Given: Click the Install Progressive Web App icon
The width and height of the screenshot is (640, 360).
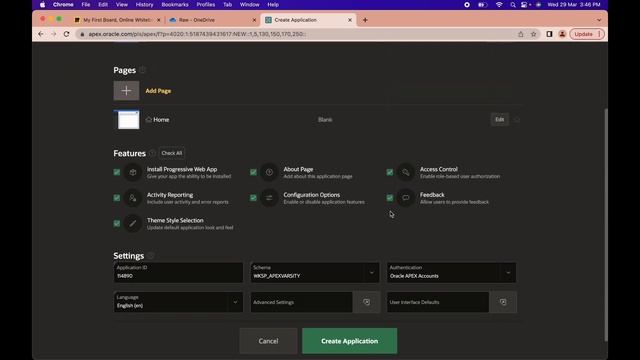Looking at the screenshot, I should [x=133, y=172].
